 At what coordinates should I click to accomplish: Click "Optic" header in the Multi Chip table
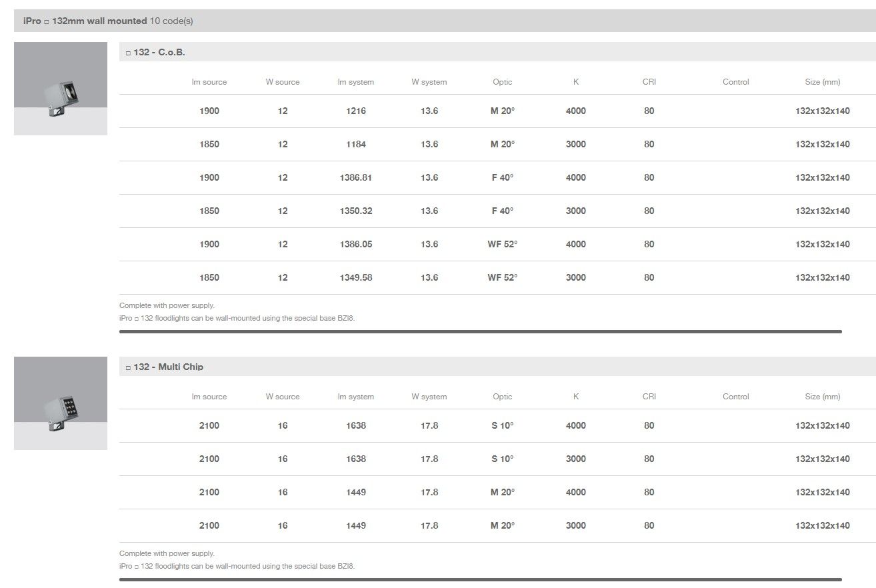pyautogui.click(x=503, y=397)
